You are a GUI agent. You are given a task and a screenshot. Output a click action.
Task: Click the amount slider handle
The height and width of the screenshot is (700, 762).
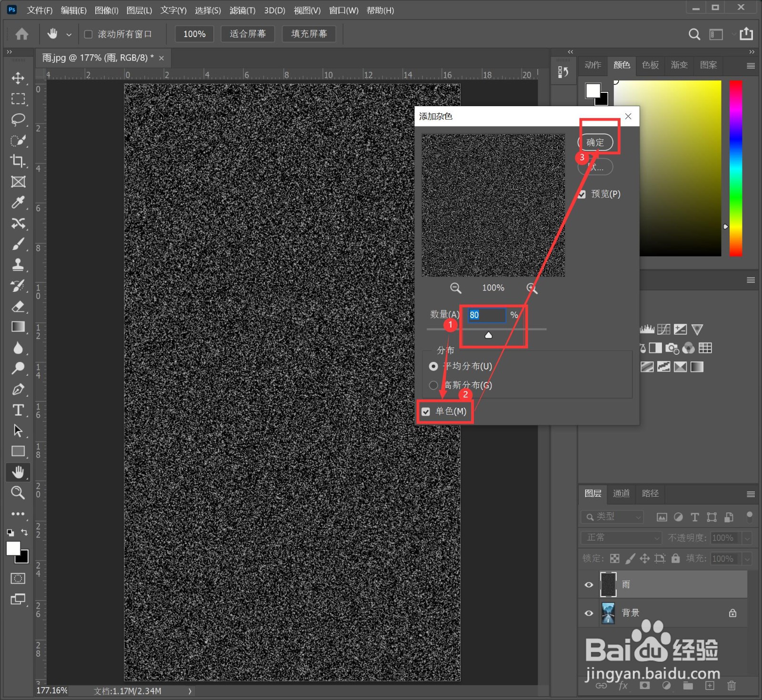pos(489,335)
